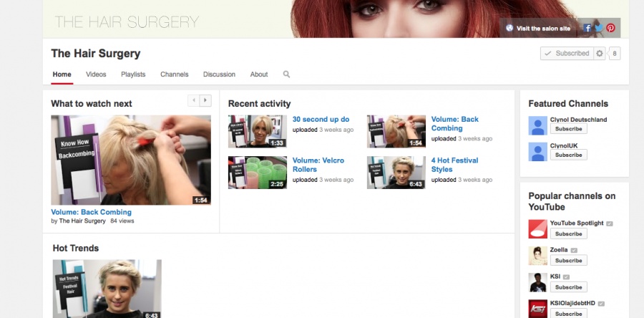Click the '84 views' text

[122, 221]
